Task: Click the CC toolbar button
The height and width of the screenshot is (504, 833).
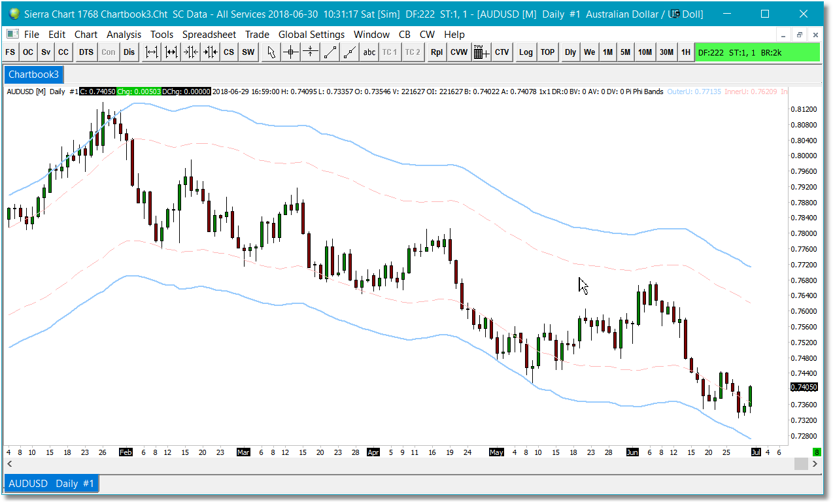Action: point(63,52)
